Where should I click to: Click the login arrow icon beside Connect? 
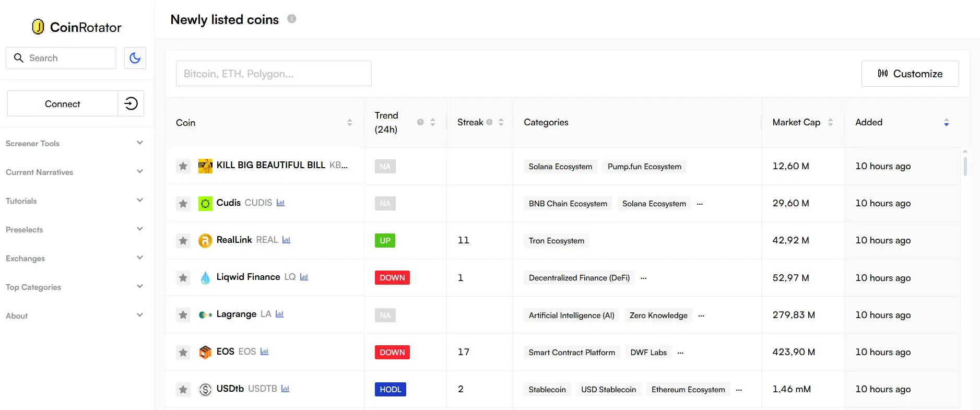point(131,103)
